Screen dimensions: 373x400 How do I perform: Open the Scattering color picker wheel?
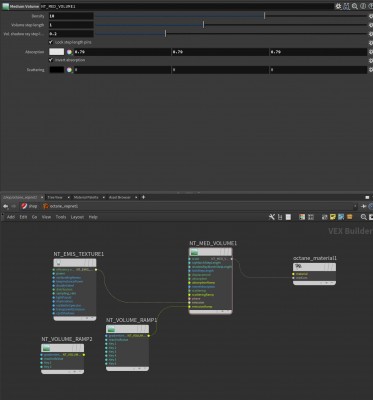[69, 70]
